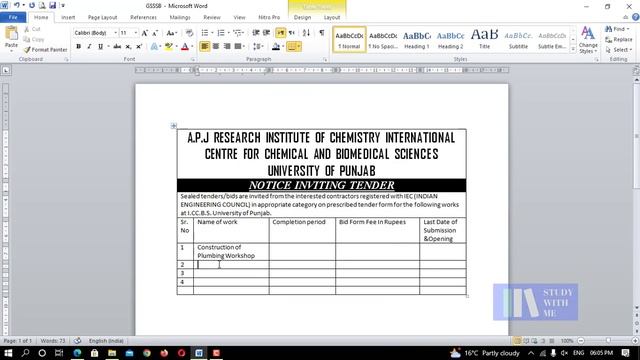The height and width of the screenshot is (360, 640).
Task: Click Format Painter in Clipboard group
Action: 45,49
